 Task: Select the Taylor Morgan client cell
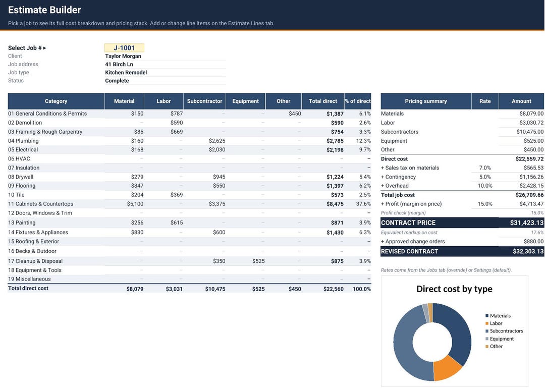165,56
